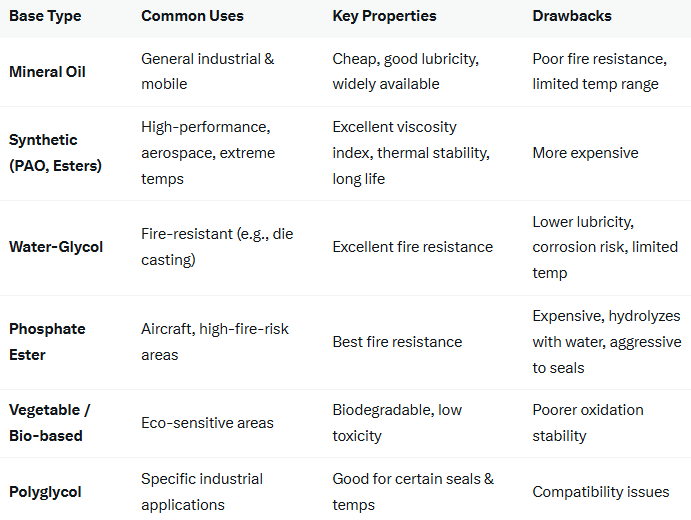Click the 'Poorer oxidation stability' cell

coord(588,423)
